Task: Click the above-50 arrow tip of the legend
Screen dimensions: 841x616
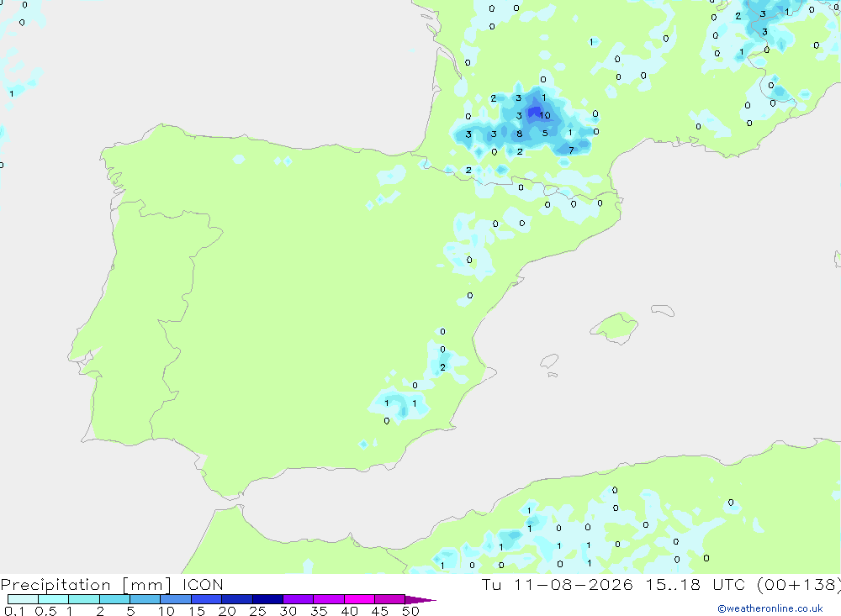Action: [420, 599]
